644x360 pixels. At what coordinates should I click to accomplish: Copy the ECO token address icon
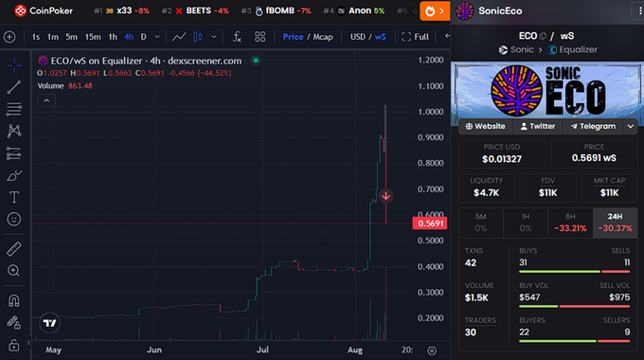(543, 36)
